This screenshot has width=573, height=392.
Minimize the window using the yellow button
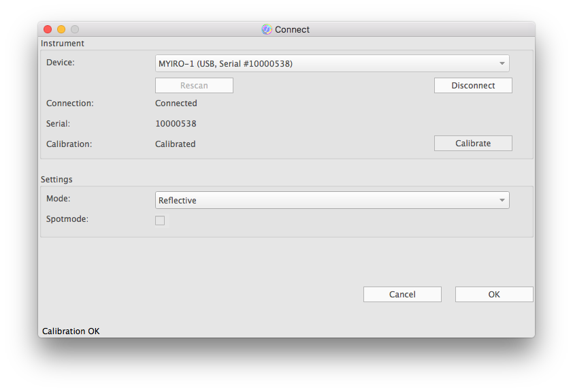(61, 29)
